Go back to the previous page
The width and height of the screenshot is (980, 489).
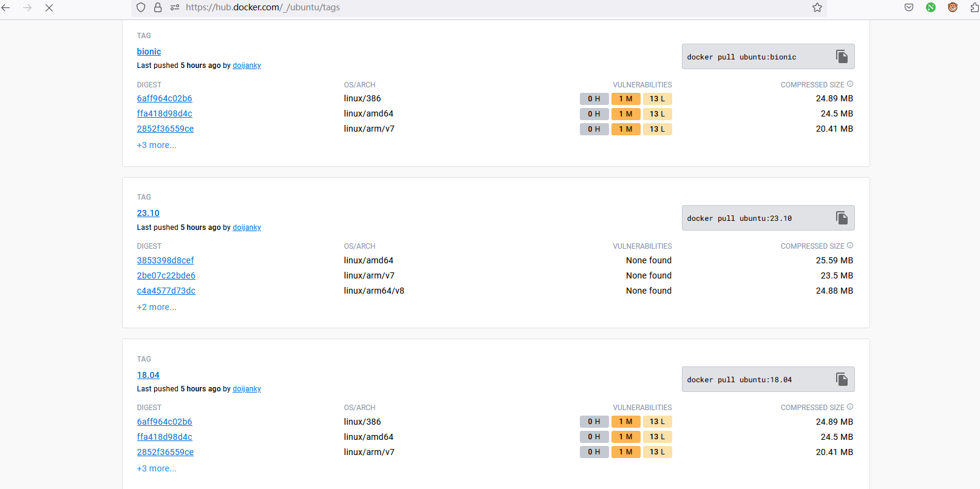tap(6, 8)
